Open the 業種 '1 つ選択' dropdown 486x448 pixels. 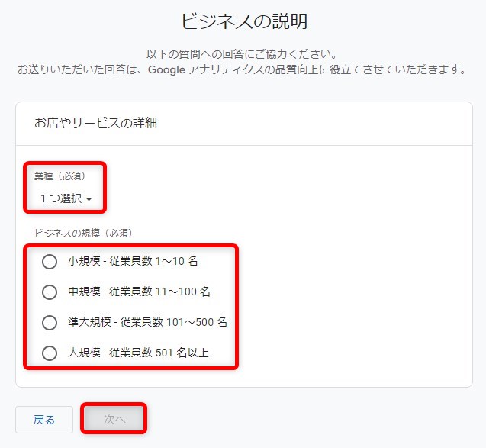point(64,198)
